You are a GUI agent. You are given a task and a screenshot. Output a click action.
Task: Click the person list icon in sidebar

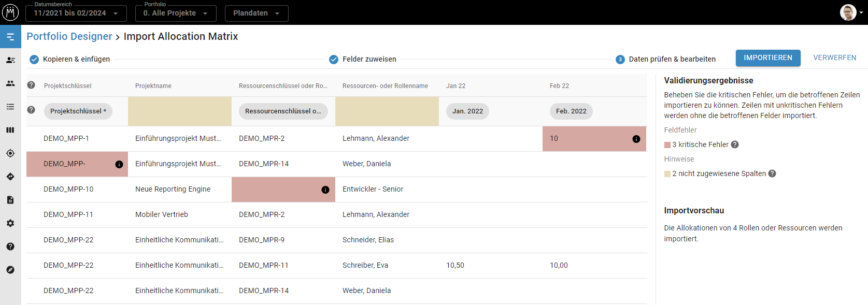coord(10,60)
